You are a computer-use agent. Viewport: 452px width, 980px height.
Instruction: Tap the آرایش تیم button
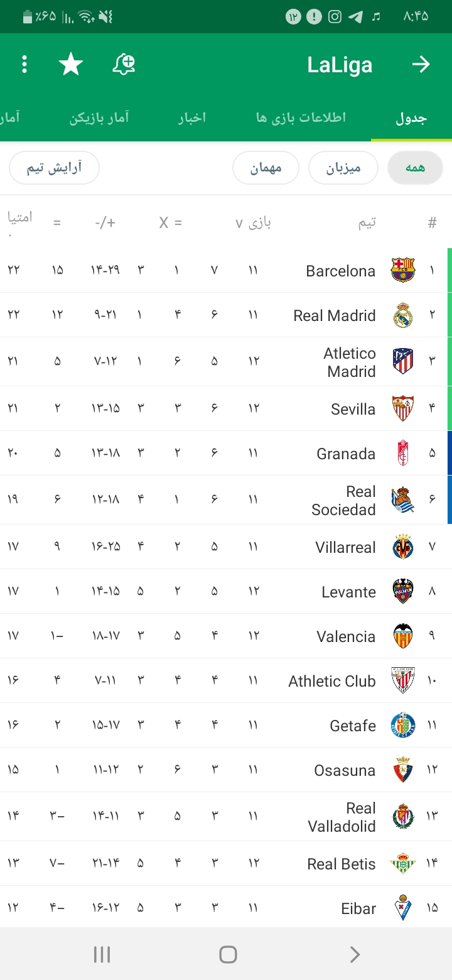(55, 168)
